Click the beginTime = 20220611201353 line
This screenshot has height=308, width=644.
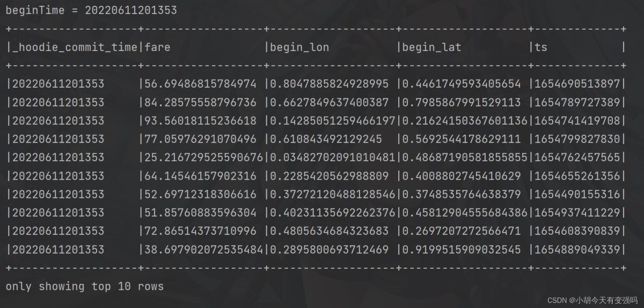pos(91,10)
